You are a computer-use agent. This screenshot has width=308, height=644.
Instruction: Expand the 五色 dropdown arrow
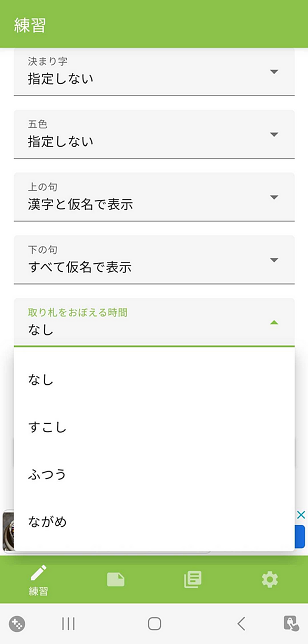click(274, 135)
